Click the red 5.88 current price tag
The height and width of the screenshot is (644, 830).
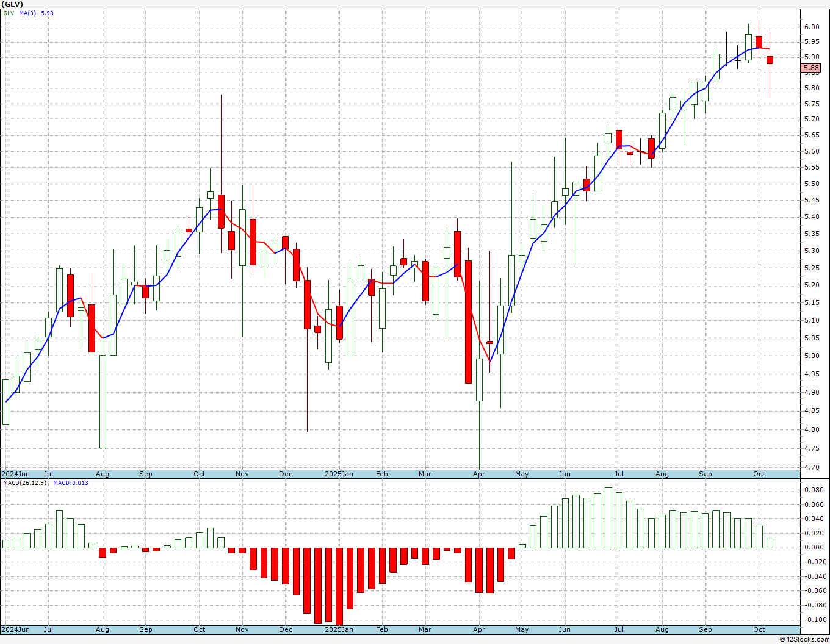pyautogui.click(x=811, y=68)
